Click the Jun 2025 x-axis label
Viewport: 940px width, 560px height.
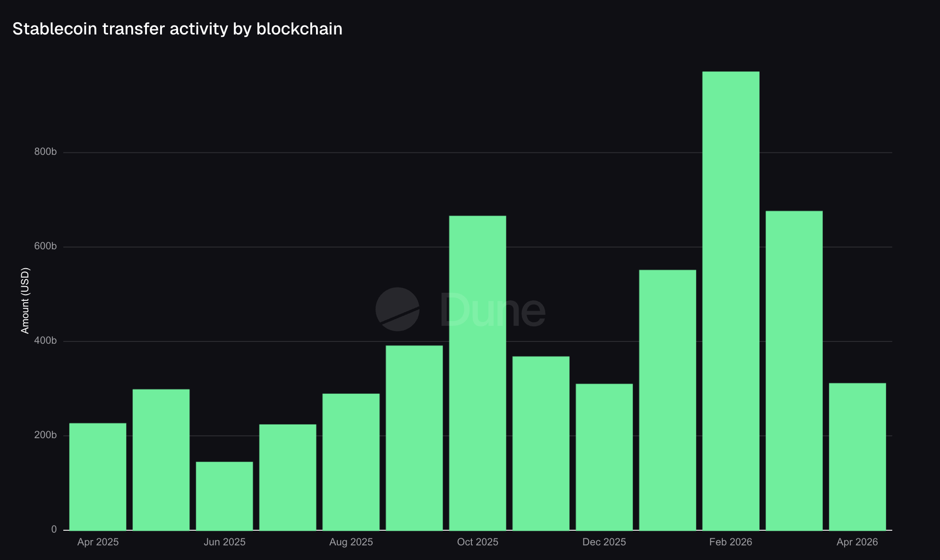(x=224, y=542)
